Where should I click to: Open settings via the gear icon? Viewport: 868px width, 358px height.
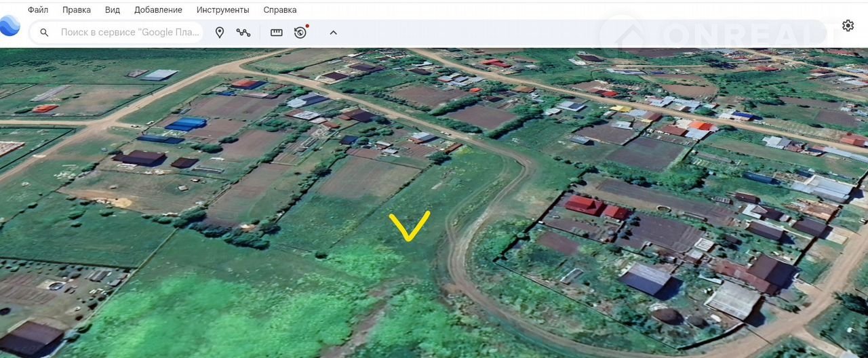pyautogui.click(x=848, y=26)
